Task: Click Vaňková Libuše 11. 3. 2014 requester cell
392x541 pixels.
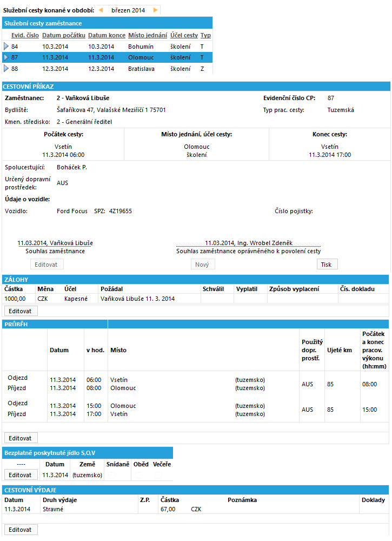Action: [137, 299]
